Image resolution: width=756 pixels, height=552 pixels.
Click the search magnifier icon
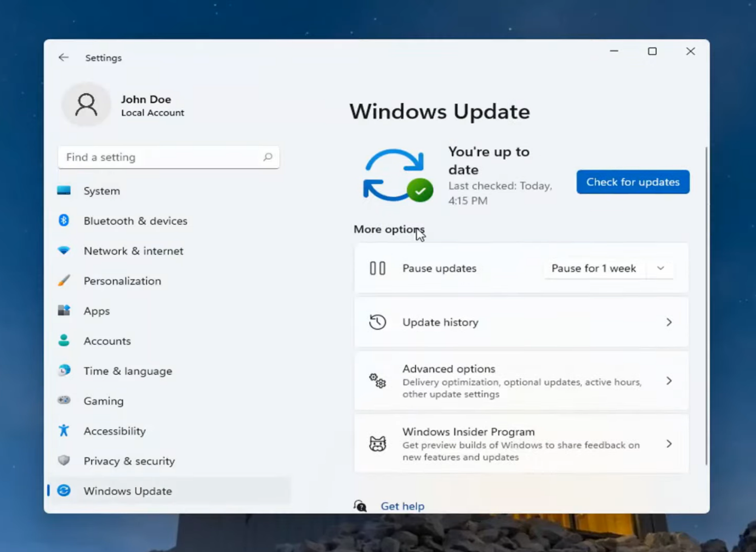click(268, 157)
